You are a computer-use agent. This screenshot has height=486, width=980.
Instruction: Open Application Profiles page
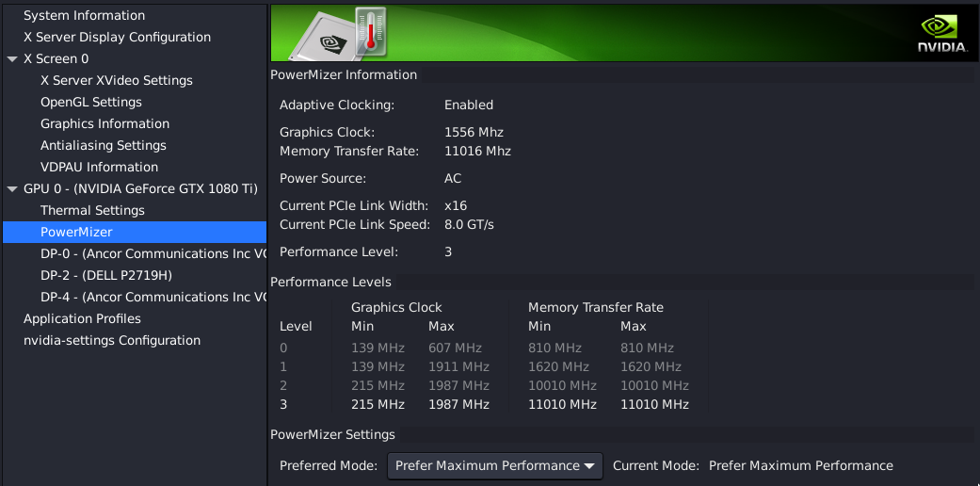(82, 319)
